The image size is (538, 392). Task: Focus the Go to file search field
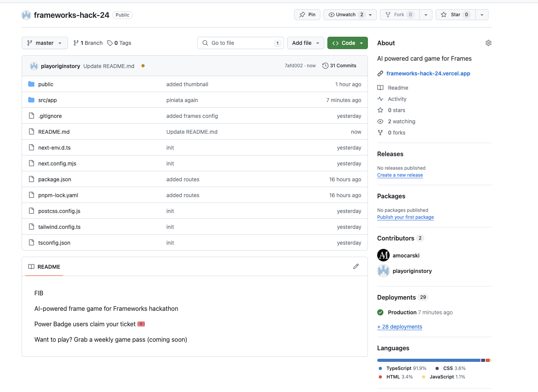click(x=240, y=43)
